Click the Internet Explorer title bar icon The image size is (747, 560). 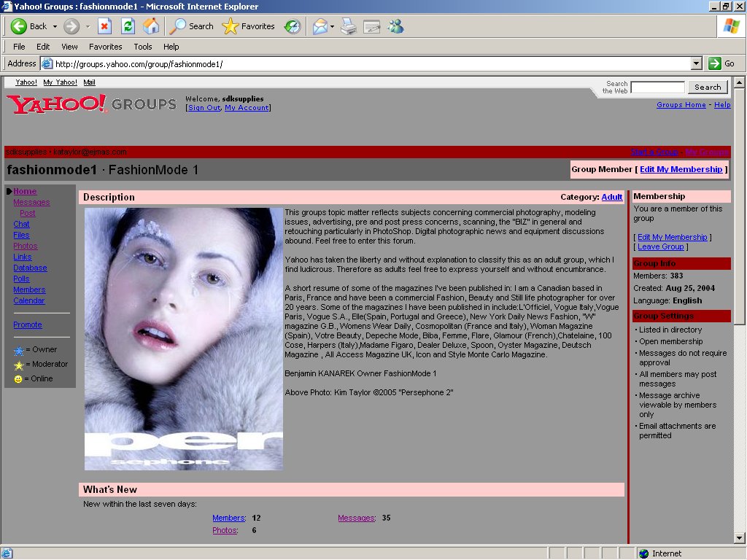coord(7,6)
